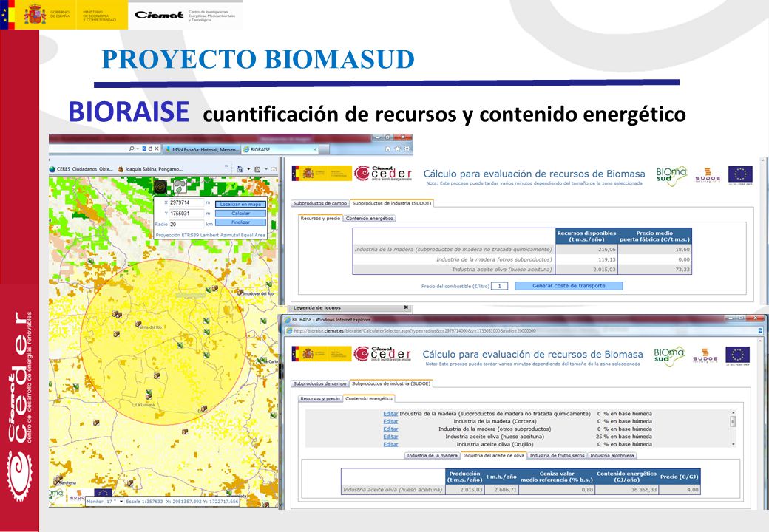Screen dimensions: 769x532
Task: Click the BIOmasud logo in upper calculation panel
Action: (x=671, y=175)
